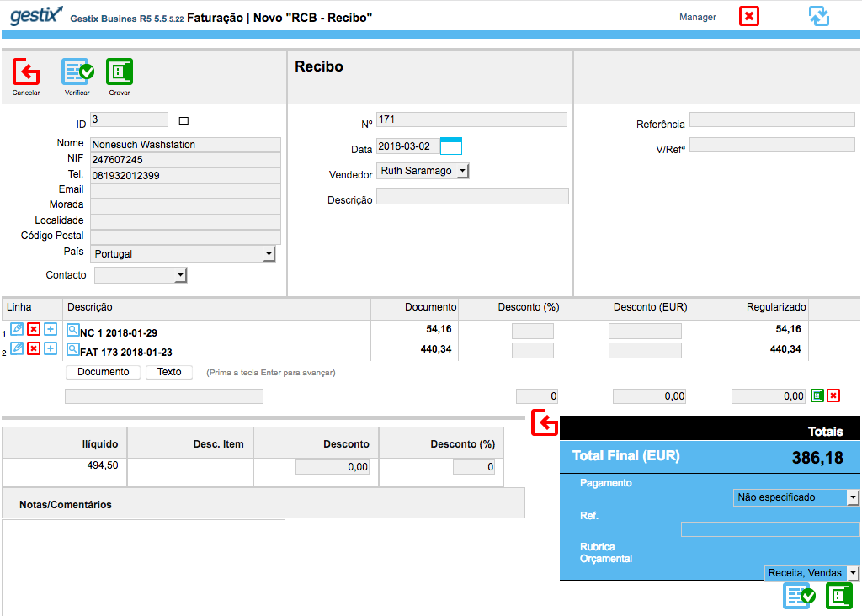Open the Contacto dropdown
Image resolution: width=862 pixels, height=616 pixels.
coord(141,275)
